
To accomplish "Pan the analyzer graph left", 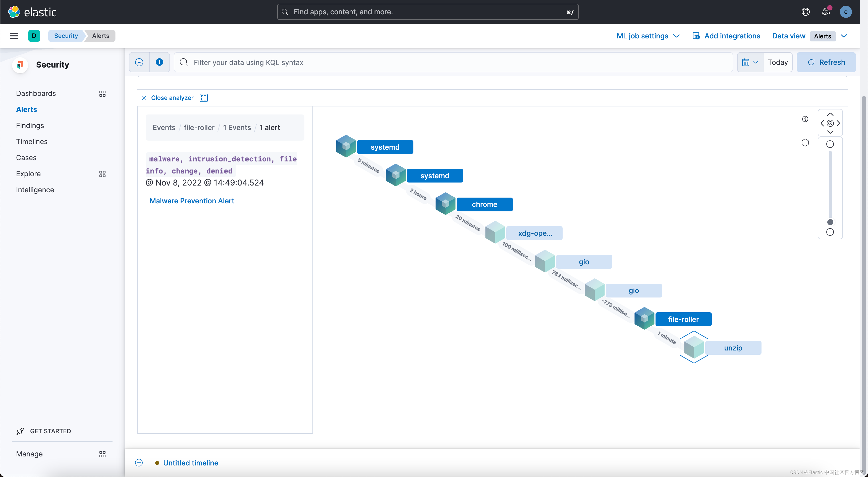I will tap(822, 123).
